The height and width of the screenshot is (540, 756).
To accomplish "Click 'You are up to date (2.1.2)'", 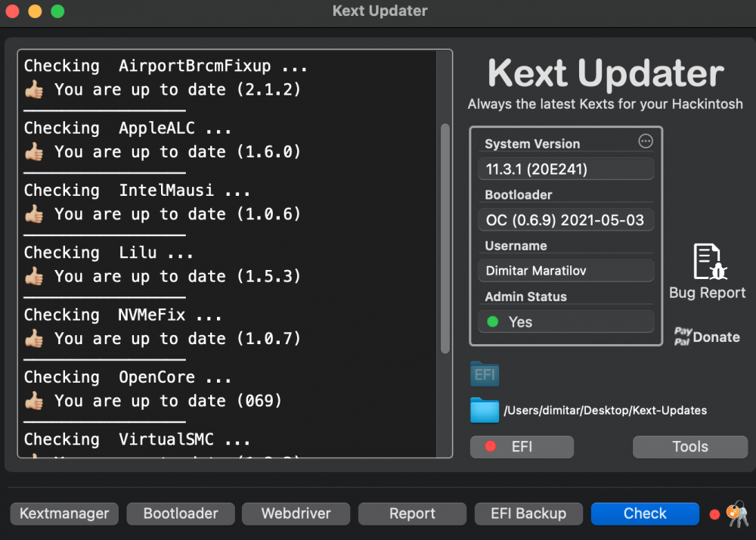I will [178, 89].
